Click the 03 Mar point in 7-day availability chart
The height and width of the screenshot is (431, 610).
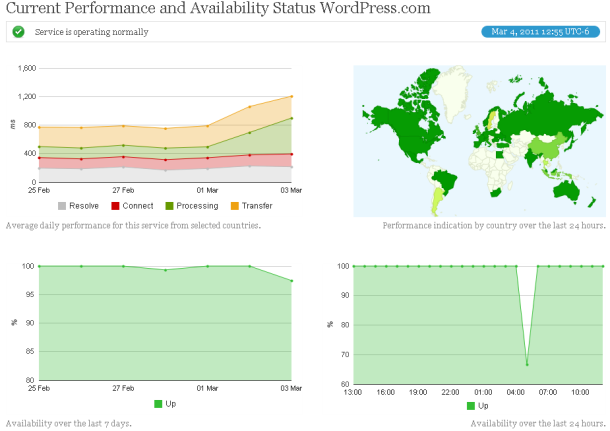(292, 281)
